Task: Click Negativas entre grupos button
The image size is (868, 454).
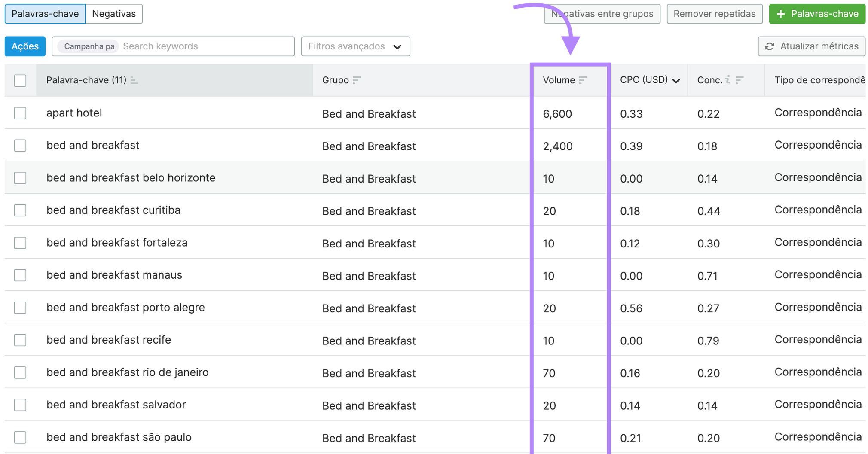Action: (x=602, y=14)
